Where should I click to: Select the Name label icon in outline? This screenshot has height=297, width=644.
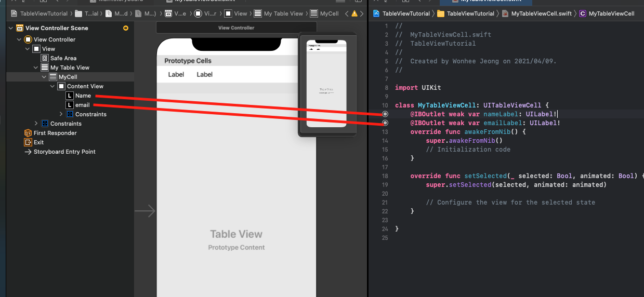[70, 96]
